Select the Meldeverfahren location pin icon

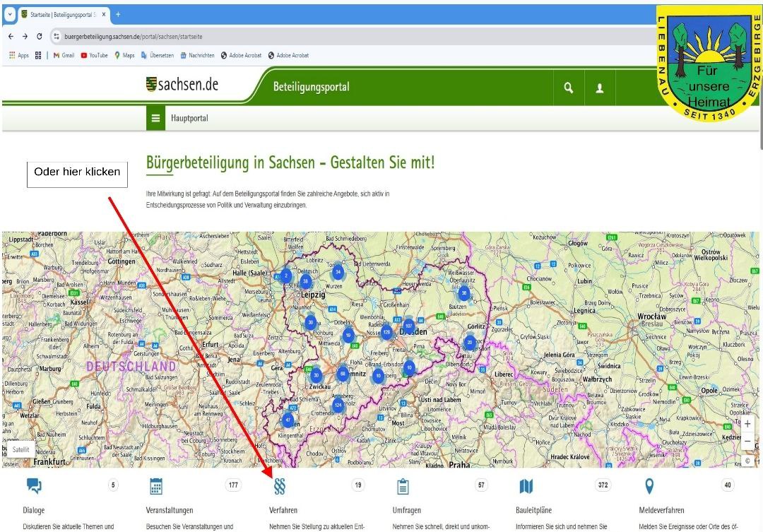[649, 486]
